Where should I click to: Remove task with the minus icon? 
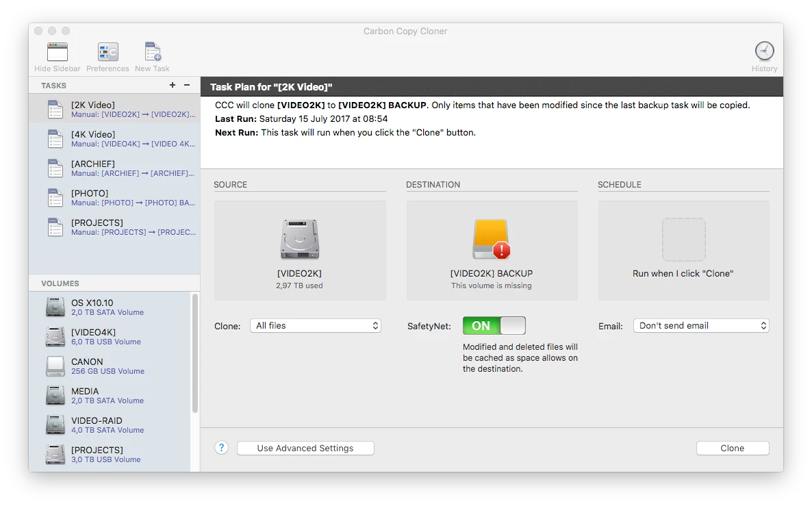click(x=187, y=85)
